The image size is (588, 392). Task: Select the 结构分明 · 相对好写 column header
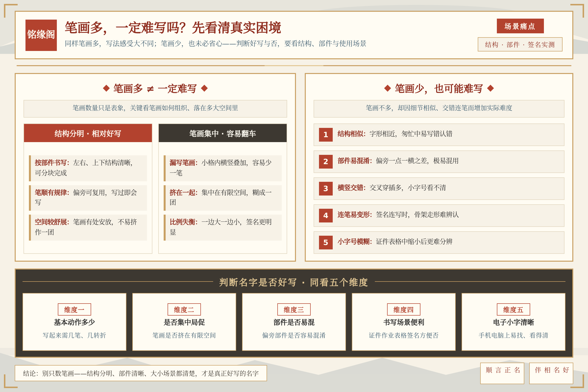click(88, 133)
